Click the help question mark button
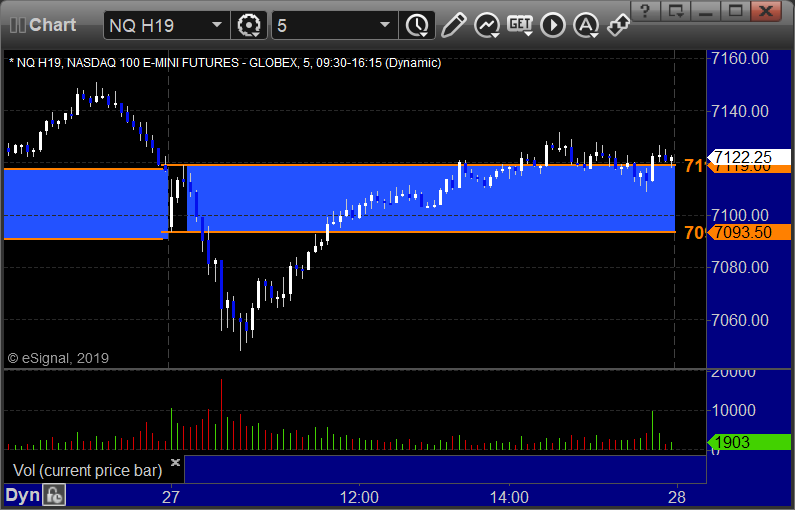The width and height of the screenshot is (795, 510). [x=645, y=11]
